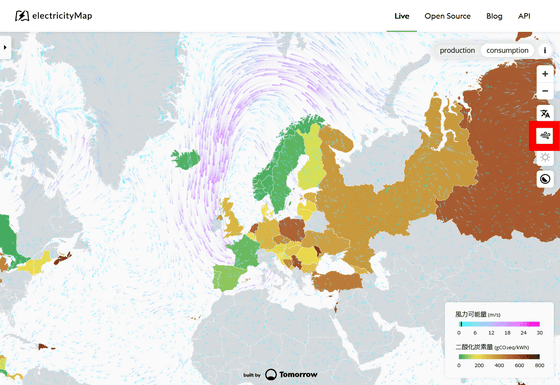This screenshot has height=385, width=560.
Task: Open the language selection icon
Action: (x=545, y=114)
